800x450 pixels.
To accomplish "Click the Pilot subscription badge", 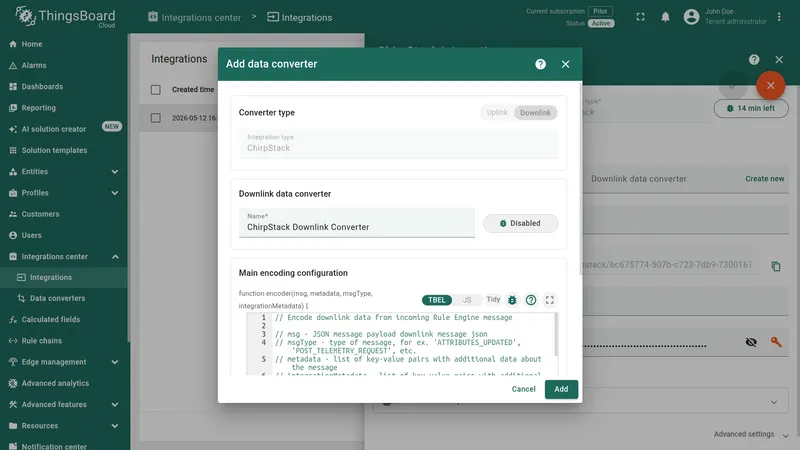I will (x=600, y=11).
